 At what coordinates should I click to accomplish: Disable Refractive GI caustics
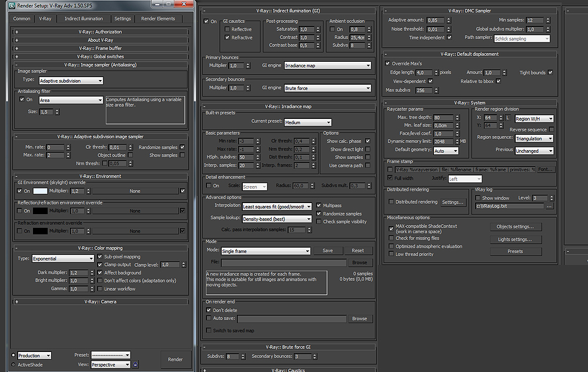[x=227, y=38]
